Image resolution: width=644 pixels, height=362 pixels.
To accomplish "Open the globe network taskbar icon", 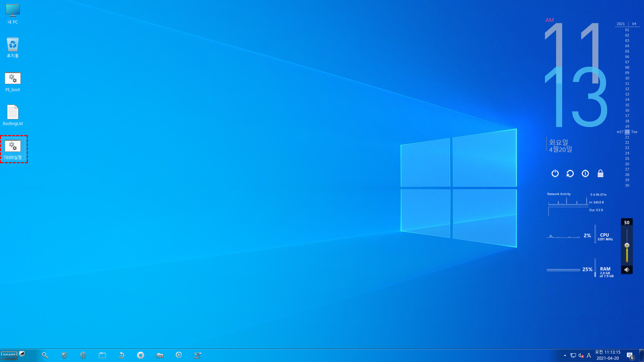I will (x=83, y=355).
